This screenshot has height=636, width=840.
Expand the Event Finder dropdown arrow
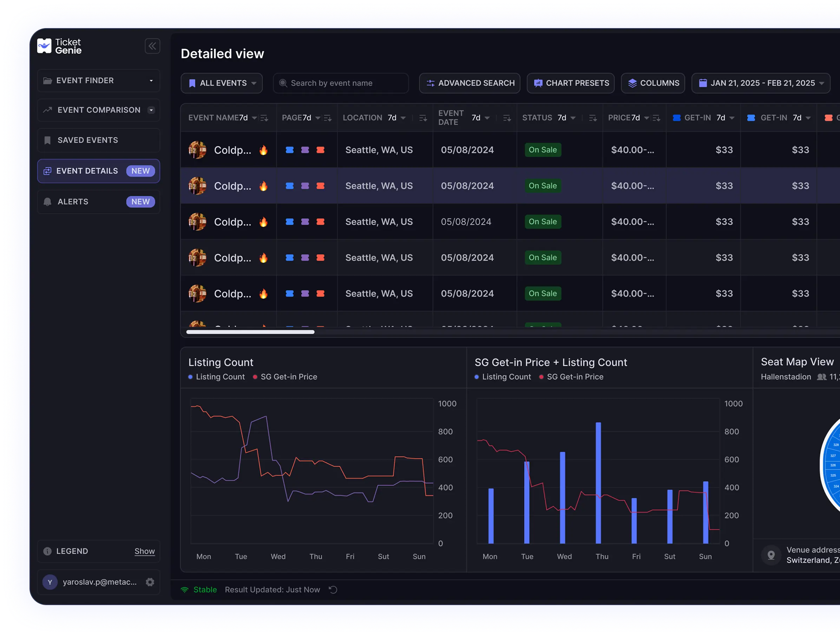151,80
